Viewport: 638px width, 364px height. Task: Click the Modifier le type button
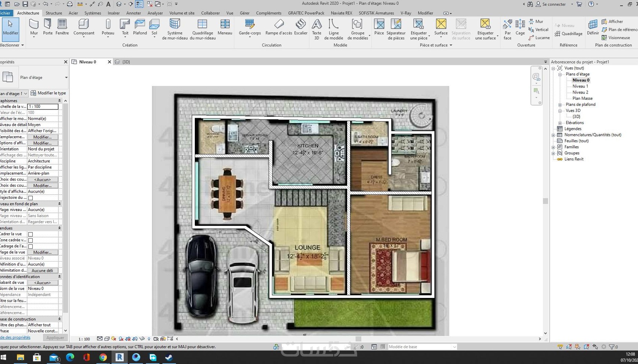pyautogui.click(x=48, y=93)
